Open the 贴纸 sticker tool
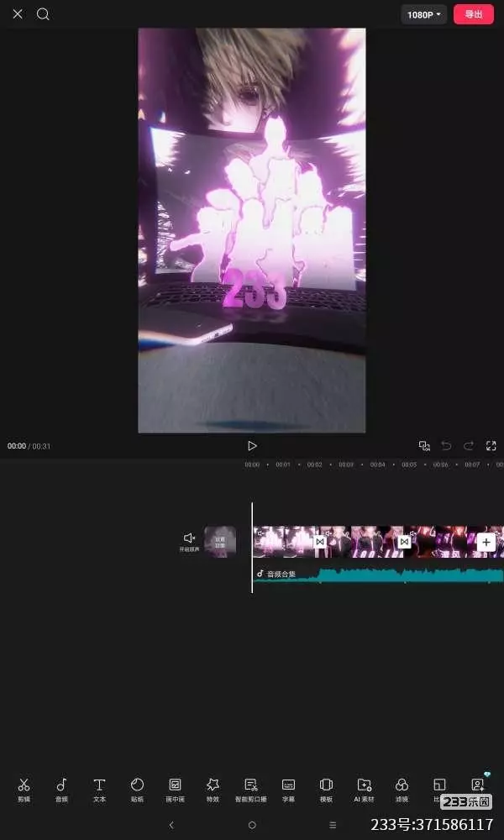 point(137,790)
